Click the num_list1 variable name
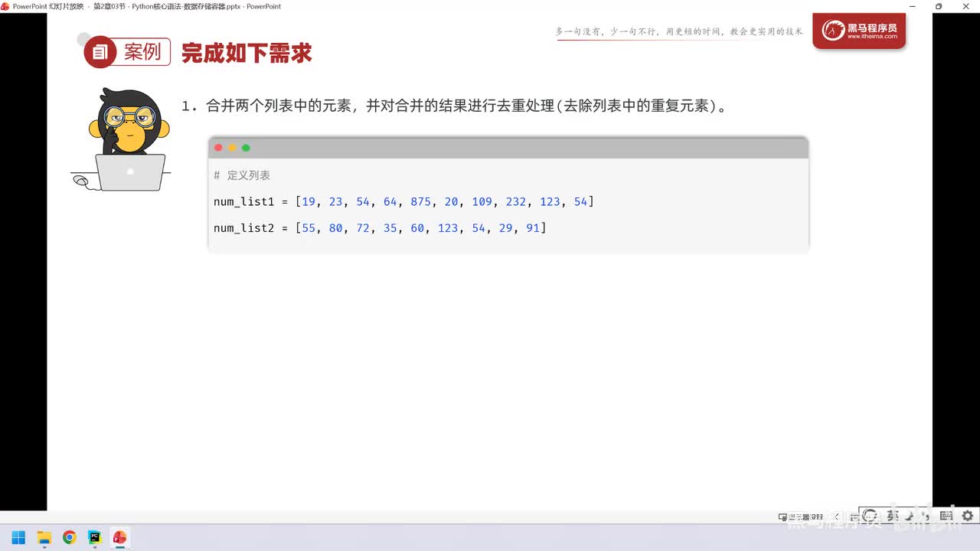Screen dimensions: 980x551 (243, 202)
